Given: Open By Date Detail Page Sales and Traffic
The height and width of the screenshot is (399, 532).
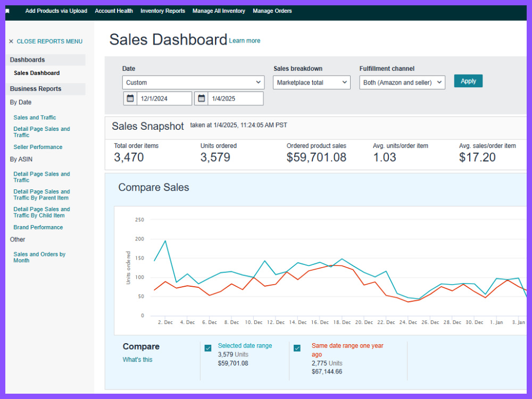Looking at the screenshot, I should coord(41,132).
